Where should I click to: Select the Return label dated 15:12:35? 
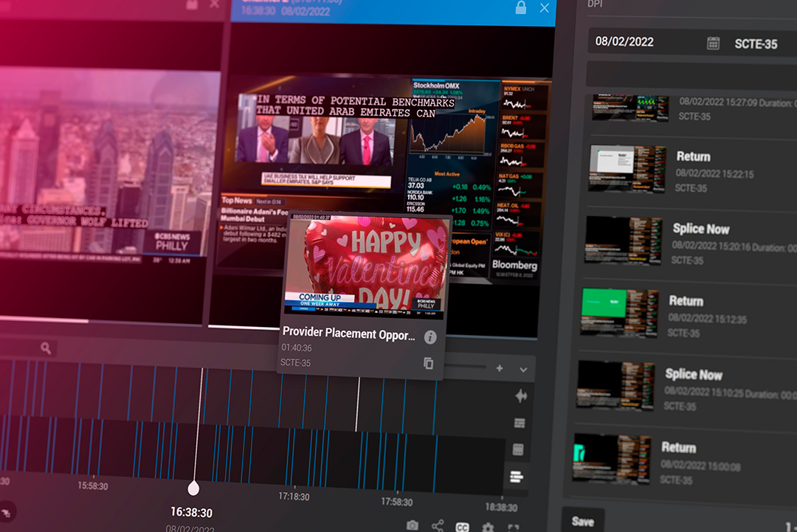(x=686, y=301)
